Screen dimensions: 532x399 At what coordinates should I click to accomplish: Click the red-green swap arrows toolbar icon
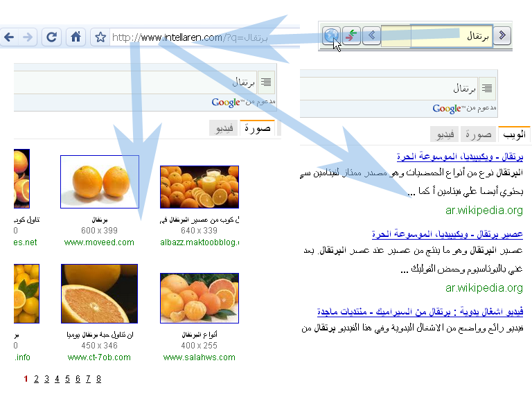(x=351, y=35)
